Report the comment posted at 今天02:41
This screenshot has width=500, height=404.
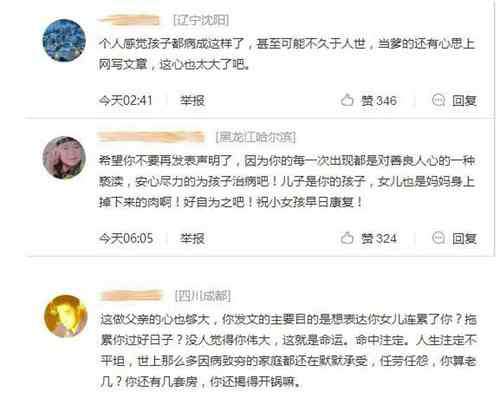pos(192,100)
